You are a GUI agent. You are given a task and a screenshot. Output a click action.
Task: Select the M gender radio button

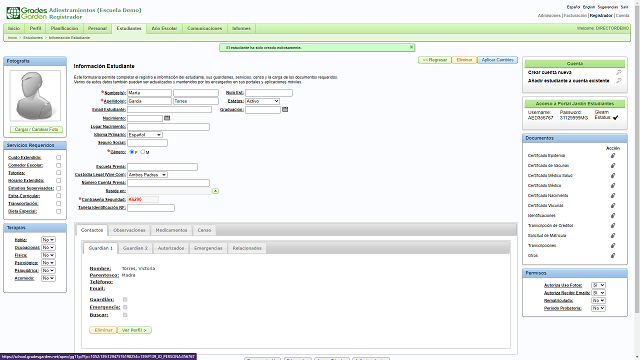(142, 152)
